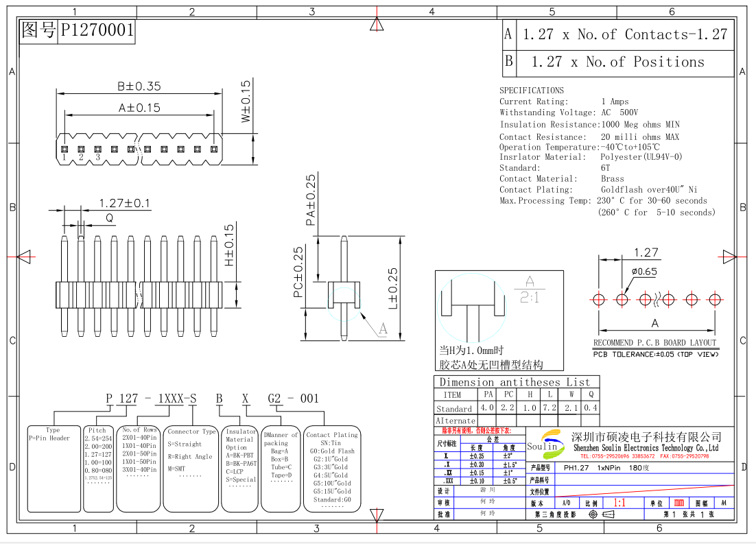This screenshot has width=756, height=544.
Task: Click the SPECIFICATIONS heading text
Action: pyautogui.click(x=531, y=91)
